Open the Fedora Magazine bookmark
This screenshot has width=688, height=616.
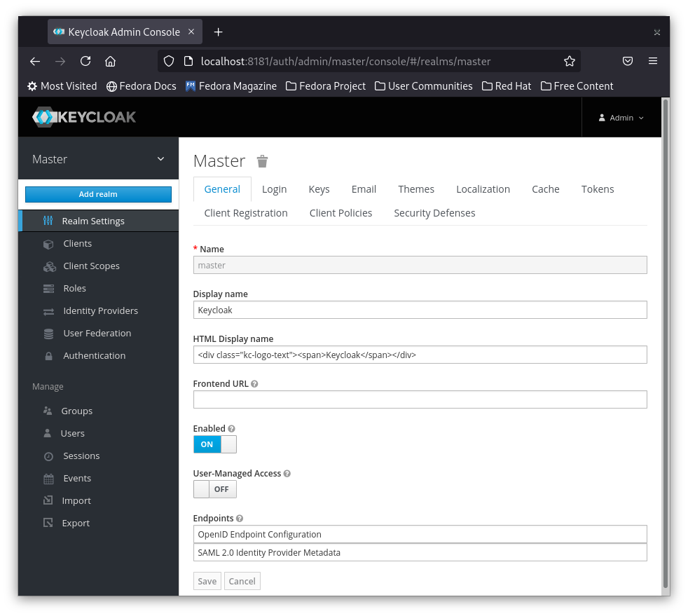tap(231, 86)
